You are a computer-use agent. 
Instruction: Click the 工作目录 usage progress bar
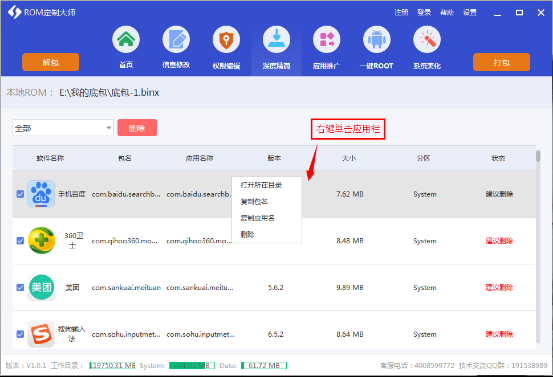click(x=112, y=365)
